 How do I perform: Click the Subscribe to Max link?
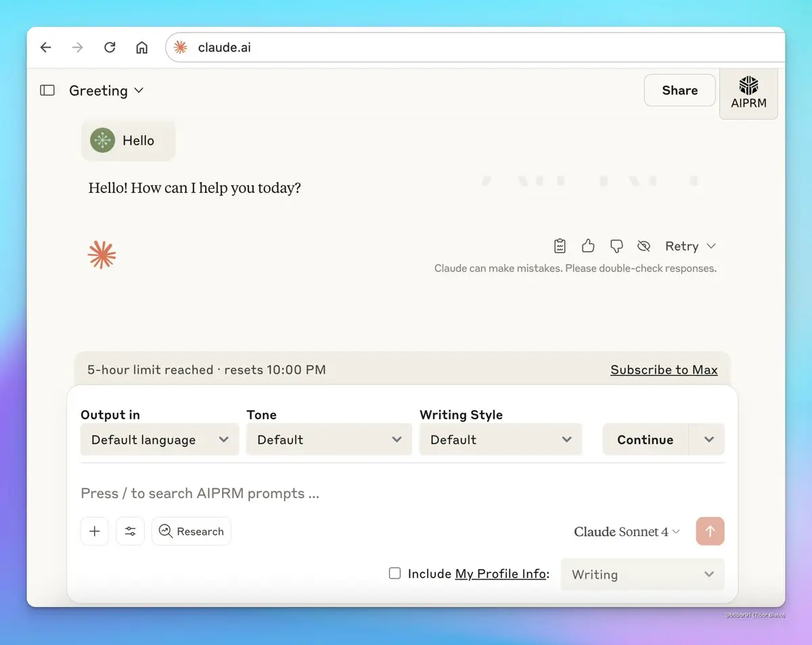click(664, 370)
